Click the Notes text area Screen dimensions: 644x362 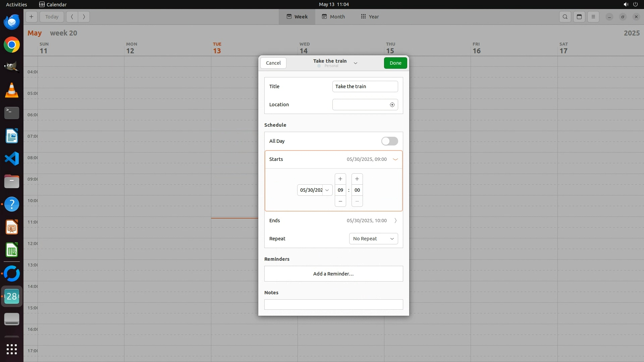click(x=333, y=304)
